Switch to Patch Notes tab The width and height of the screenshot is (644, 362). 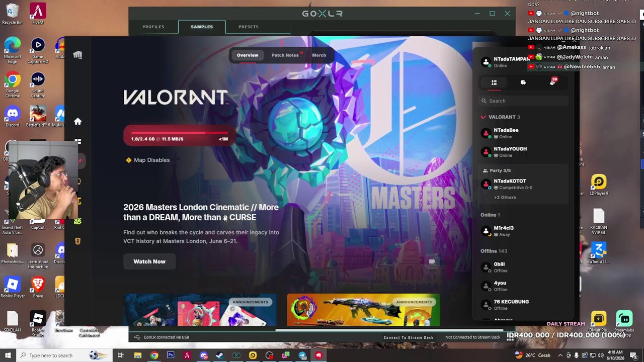point(285,55)
